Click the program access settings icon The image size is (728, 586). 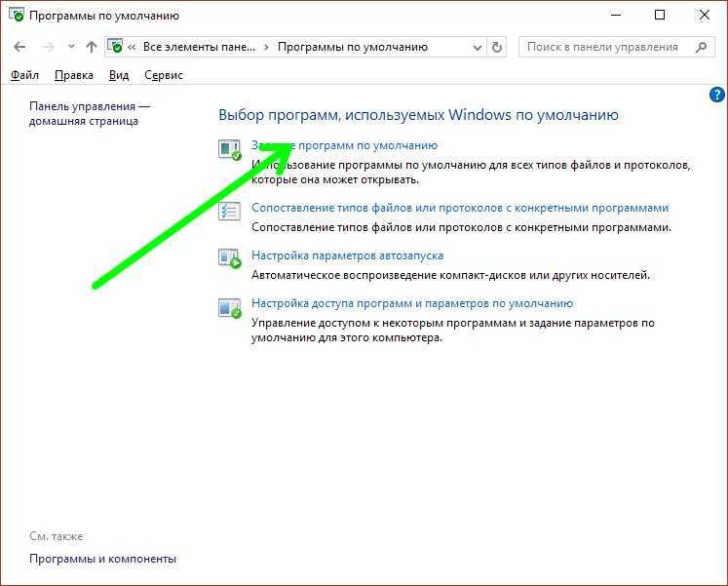230,307
